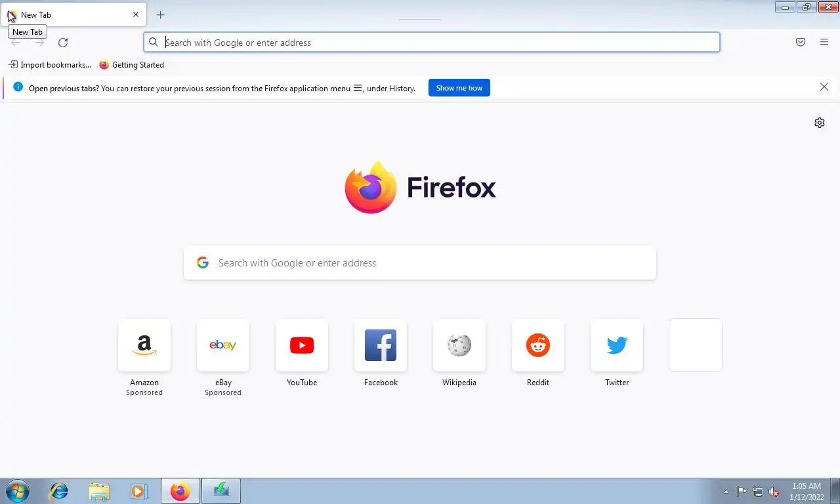
Task: Close the New Tab tab
Action: [136, 14]
